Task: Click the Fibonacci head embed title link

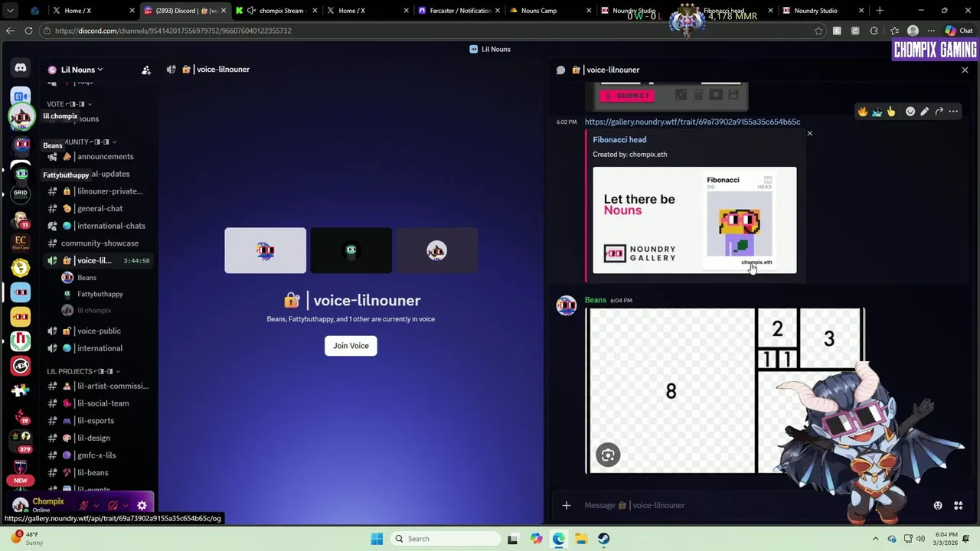Action: [619, 140]
